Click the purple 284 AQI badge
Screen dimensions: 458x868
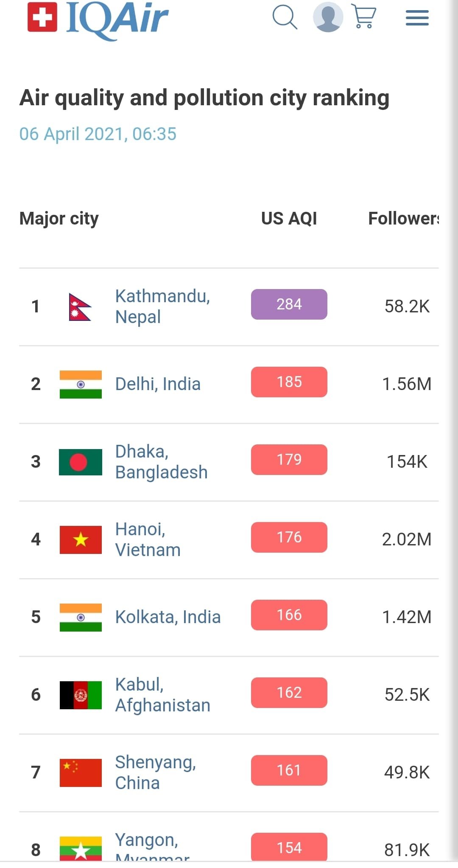289,304
